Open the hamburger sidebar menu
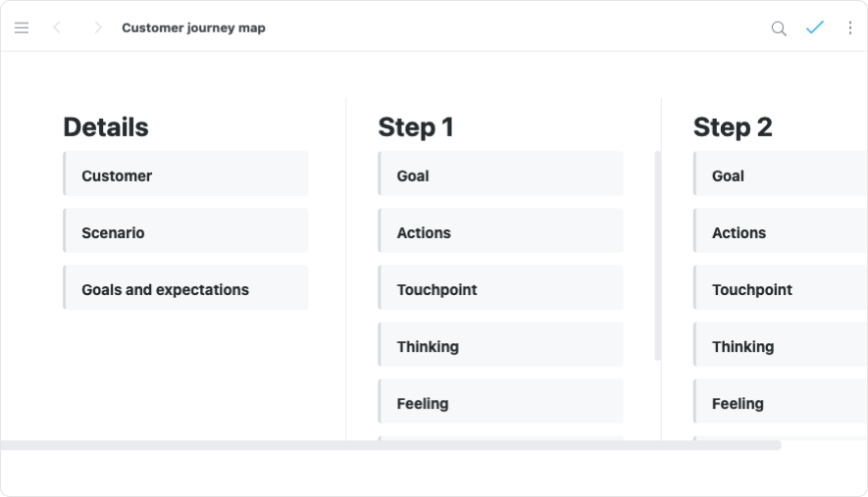 22,28
